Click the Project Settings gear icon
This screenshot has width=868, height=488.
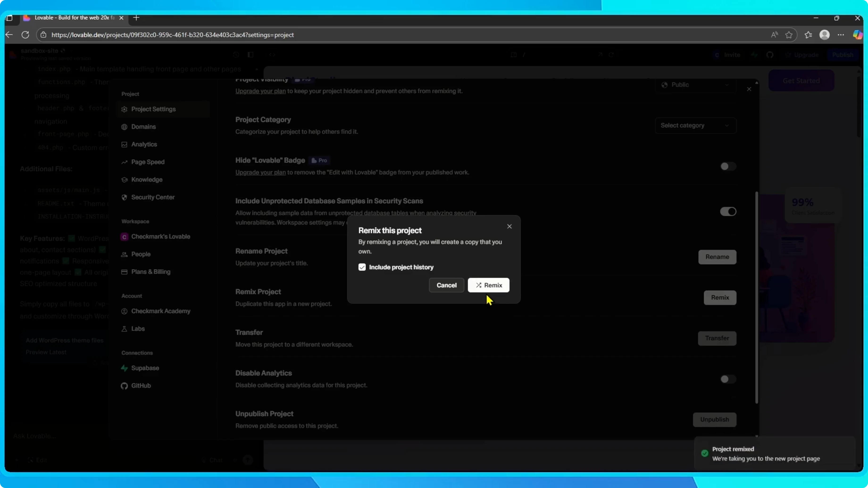[124, 109]
